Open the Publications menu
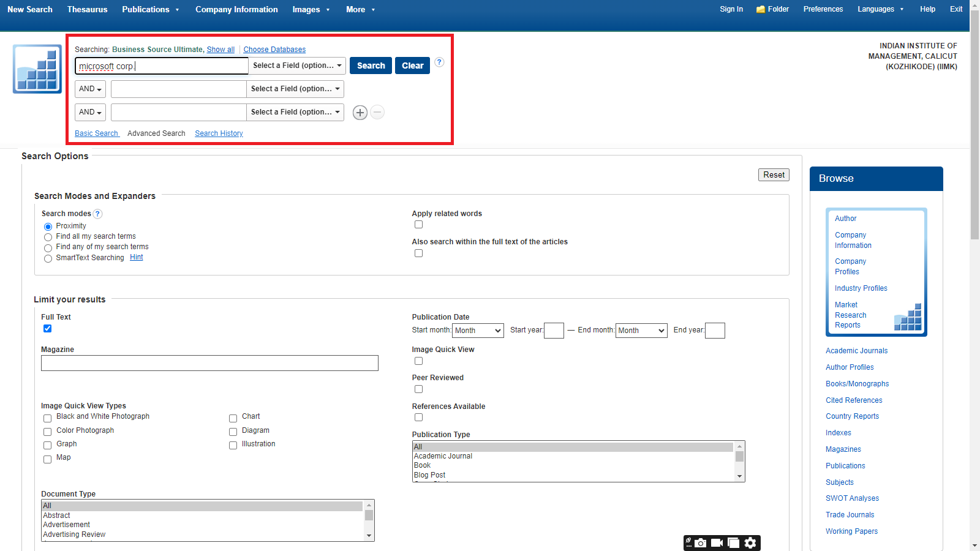 (151, 9)
